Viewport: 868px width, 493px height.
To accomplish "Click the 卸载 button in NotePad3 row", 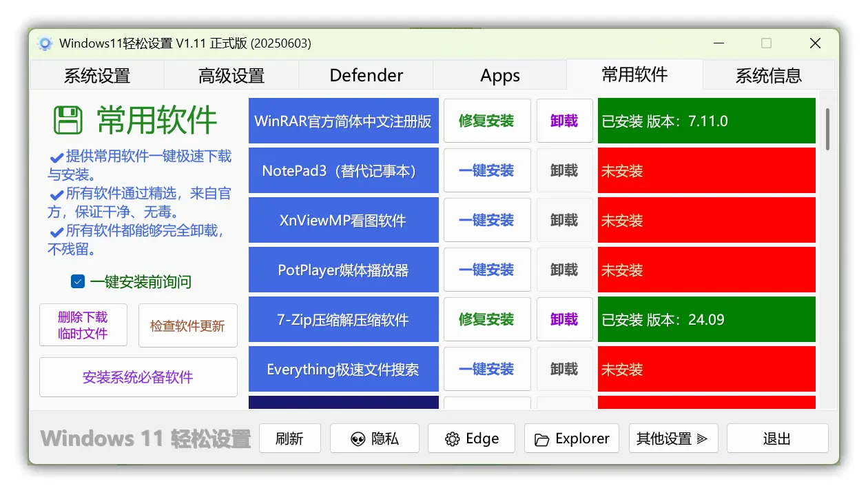I will pyautogui.click(x=564, y=170).
